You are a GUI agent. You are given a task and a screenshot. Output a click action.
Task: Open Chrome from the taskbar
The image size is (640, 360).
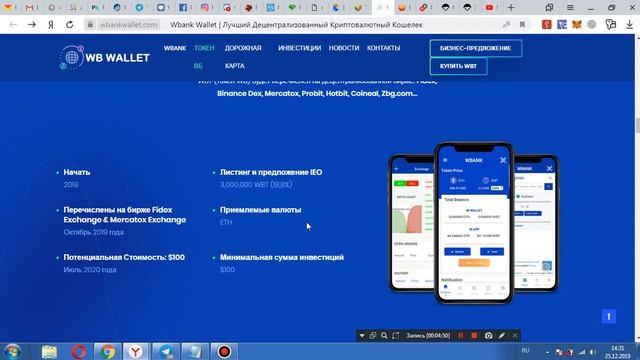[x=108, y=351]
